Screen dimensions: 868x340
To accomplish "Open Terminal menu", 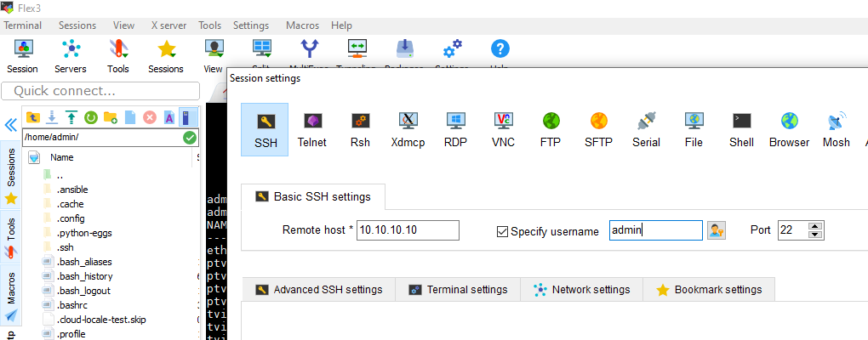I will (x=23, y=25).
